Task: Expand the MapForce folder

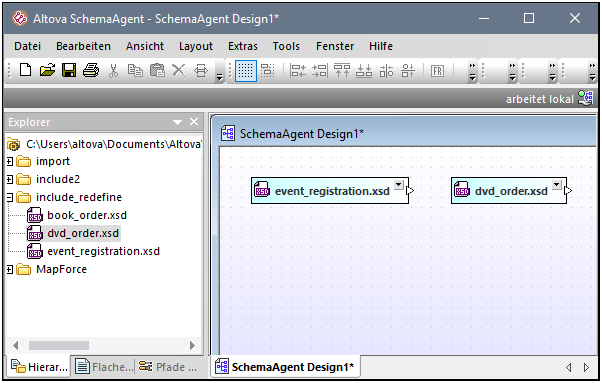Action: (x=10, y=269)
